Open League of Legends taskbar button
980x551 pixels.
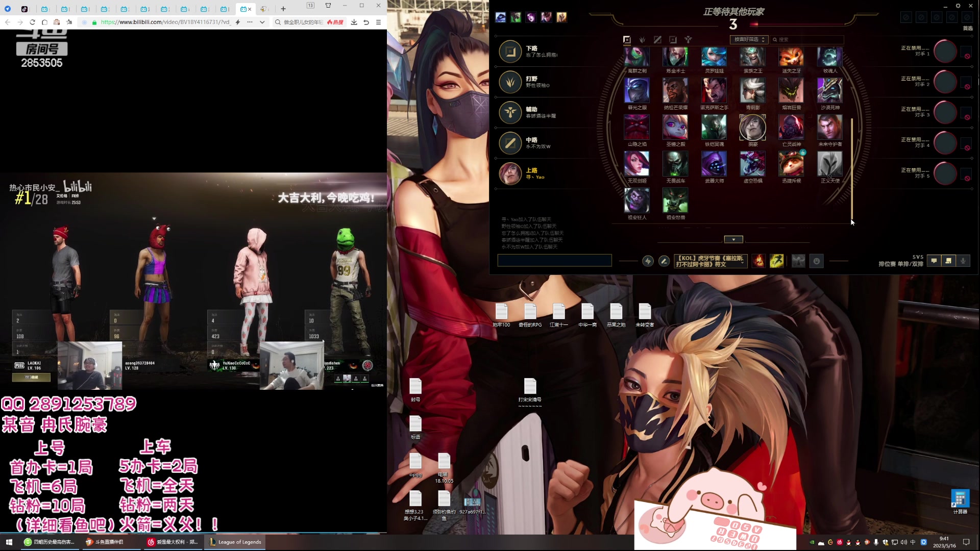tap(235, 542)
